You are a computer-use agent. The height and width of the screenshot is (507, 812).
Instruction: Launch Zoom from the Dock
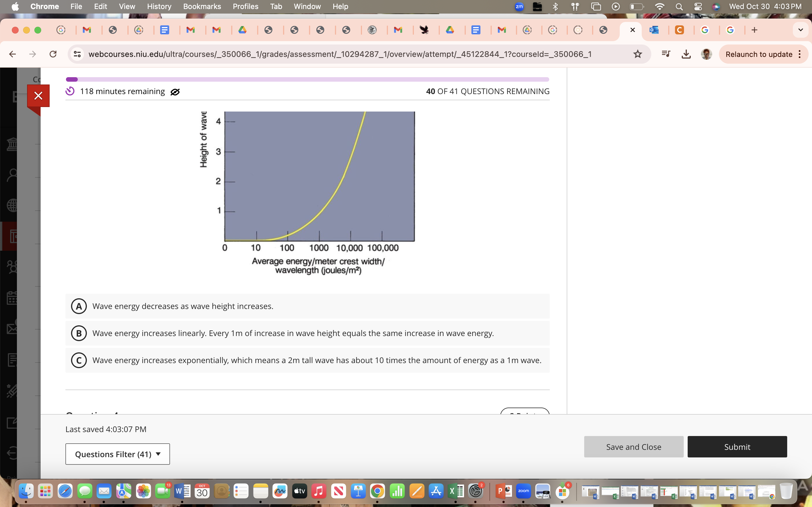pyautogui.click(x=524, y=492)
